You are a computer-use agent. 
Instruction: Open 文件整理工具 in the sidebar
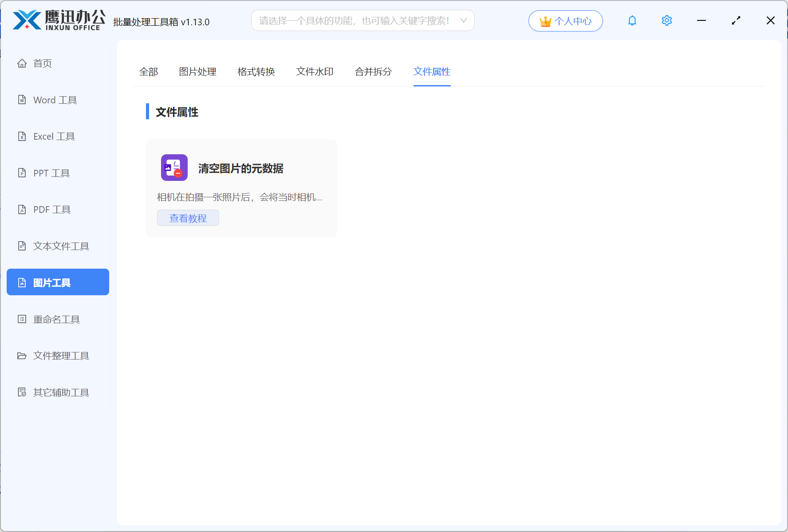(x=61, y=356)
